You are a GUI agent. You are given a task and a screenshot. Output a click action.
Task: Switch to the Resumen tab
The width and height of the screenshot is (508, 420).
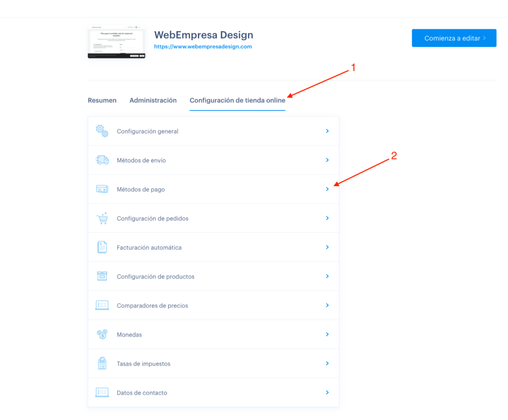(102, 100)
